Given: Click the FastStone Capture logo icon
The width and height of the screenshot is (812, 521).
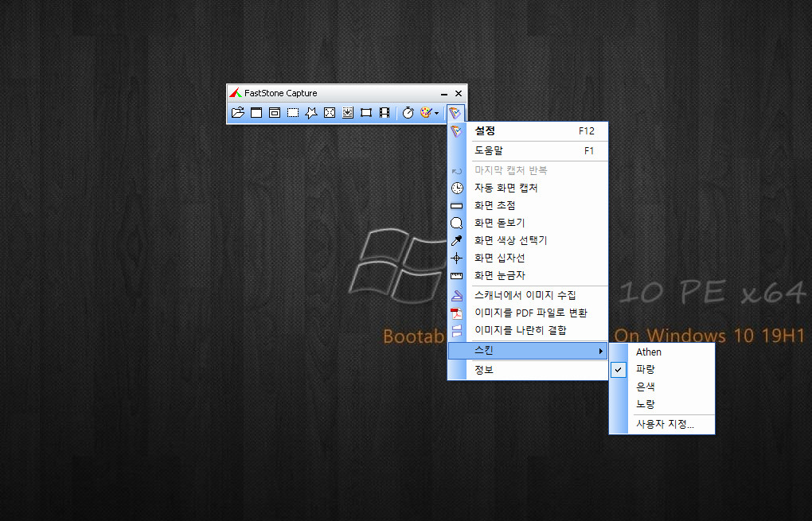Looking at the screenshot, I should (236, 93).
